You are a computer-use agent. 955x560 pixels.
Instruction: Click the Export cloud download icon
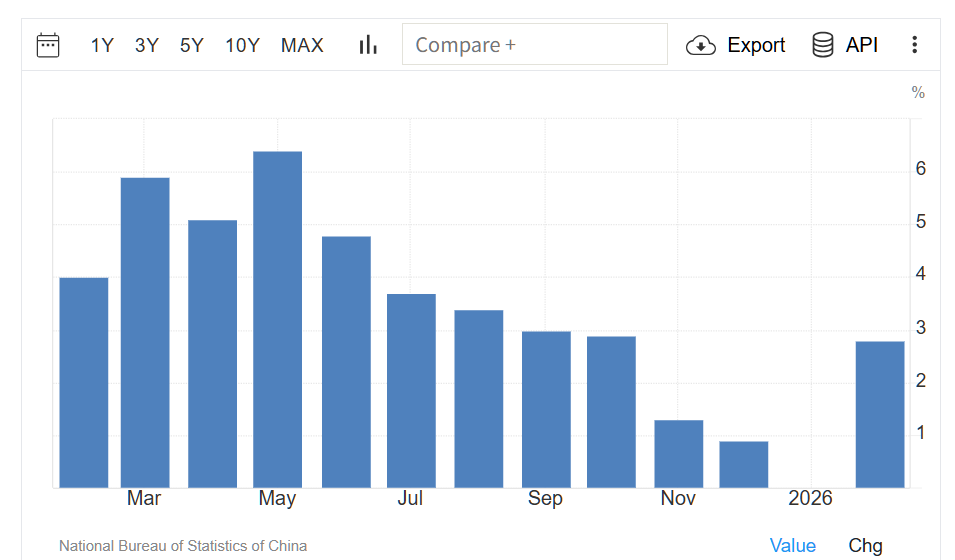click(x=701, y=45)
